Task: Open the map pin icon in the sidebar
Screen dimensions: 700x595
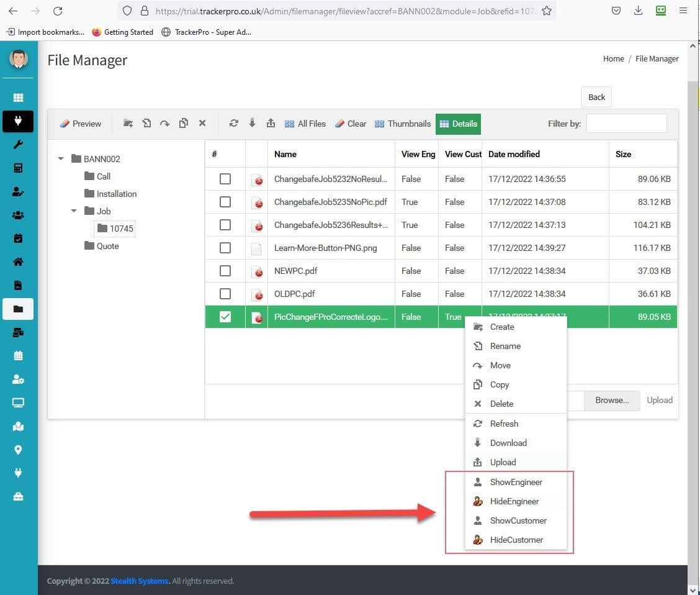Action: point(18,450)
